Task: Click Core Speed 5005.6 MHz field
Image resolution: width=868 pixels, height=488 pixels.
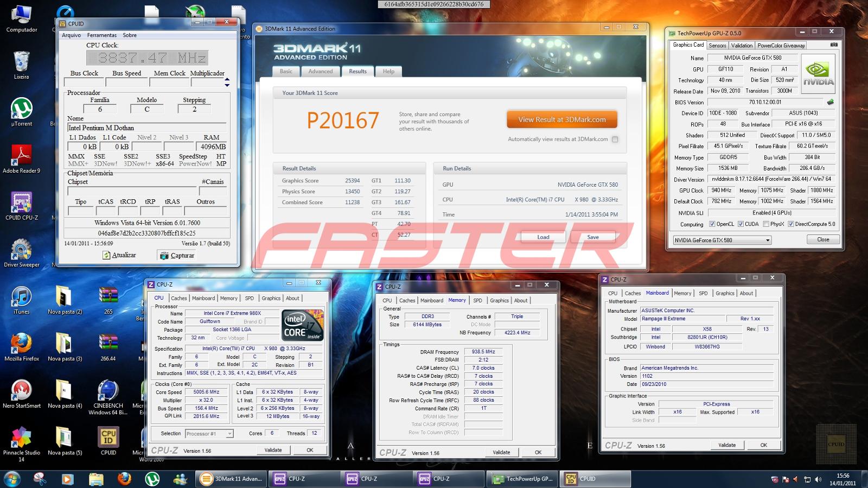Action: pyautogui.click(x=206, y=392)
